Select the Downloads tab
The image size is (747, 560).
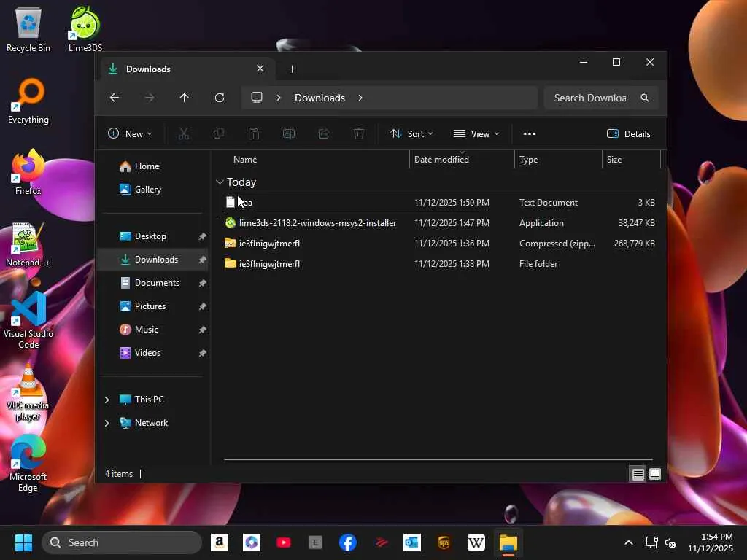187,69
